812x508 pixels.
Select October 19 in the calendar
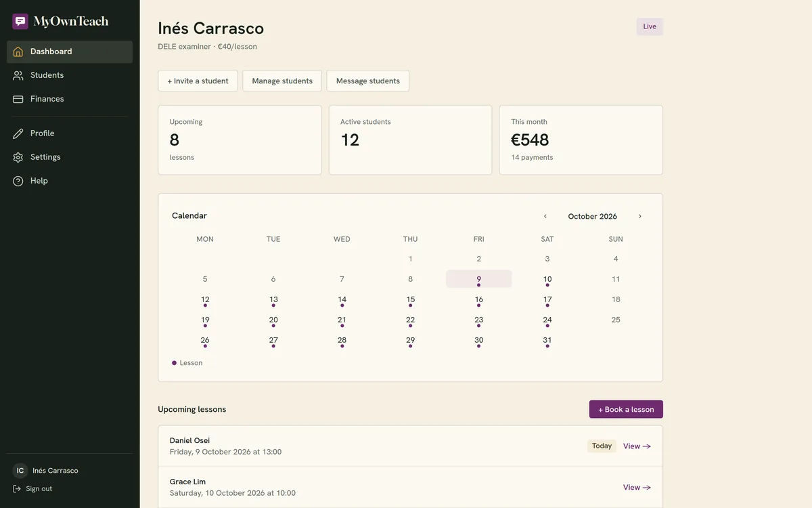pos(205,320)
